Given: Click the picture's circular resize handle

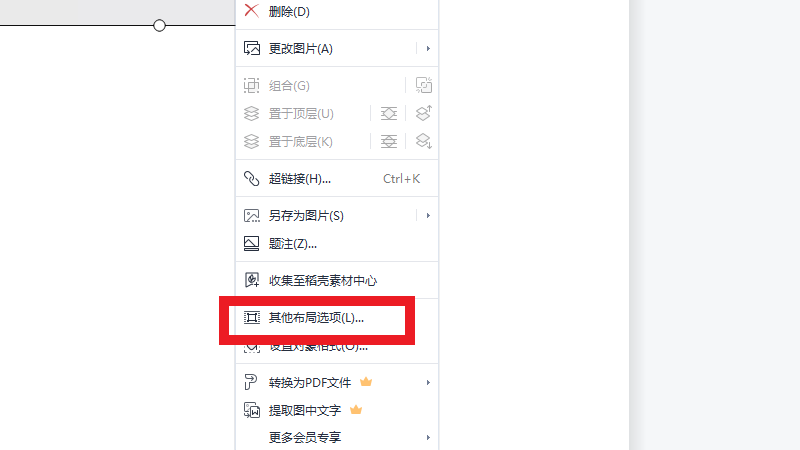Looking at the screenshot, I should pyautogui.click(x=159, y=26).
